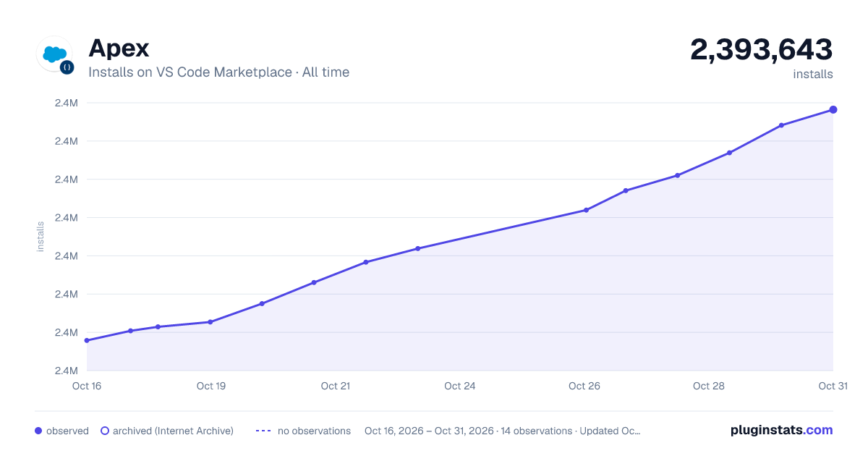Click the Oct 21 axis label
The image size is (868, 456).
[x=336, y=386]
